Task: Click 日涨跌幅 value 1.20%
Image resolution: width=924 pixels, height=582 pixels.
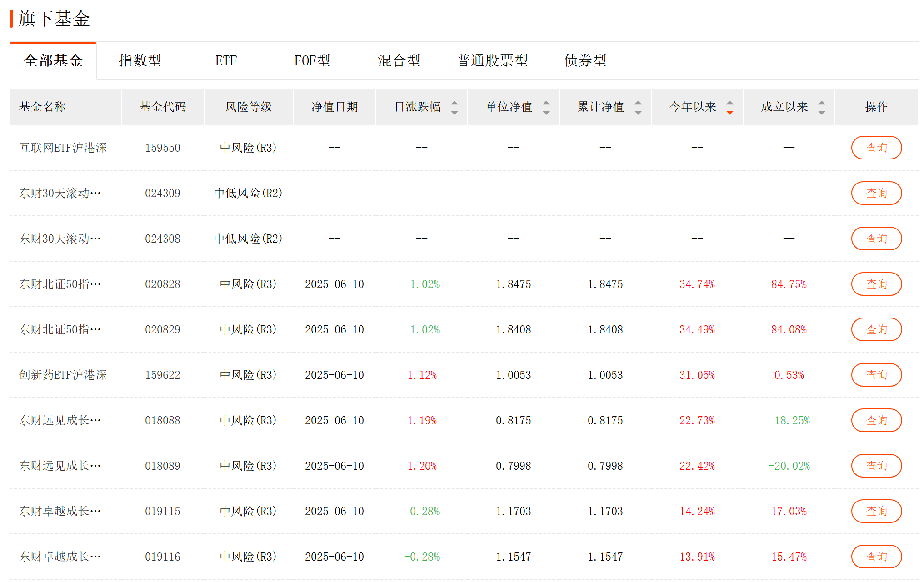Action: click(422, 466)
